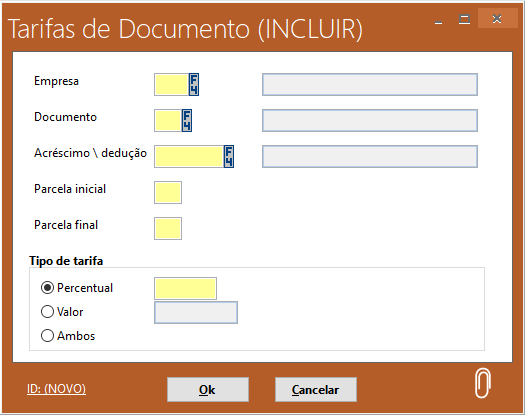Viewport: 525px width, 415px height.
Task: Open the Acréscimo \ dedução F4 lookup
Action: (x=229, y=156)
